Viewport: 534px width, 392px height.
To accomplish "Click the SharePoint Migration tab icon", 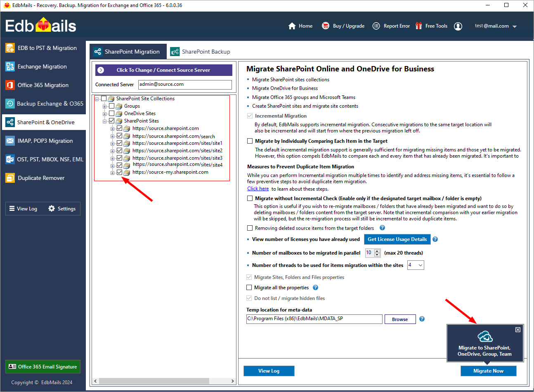I will pos(97,52).
